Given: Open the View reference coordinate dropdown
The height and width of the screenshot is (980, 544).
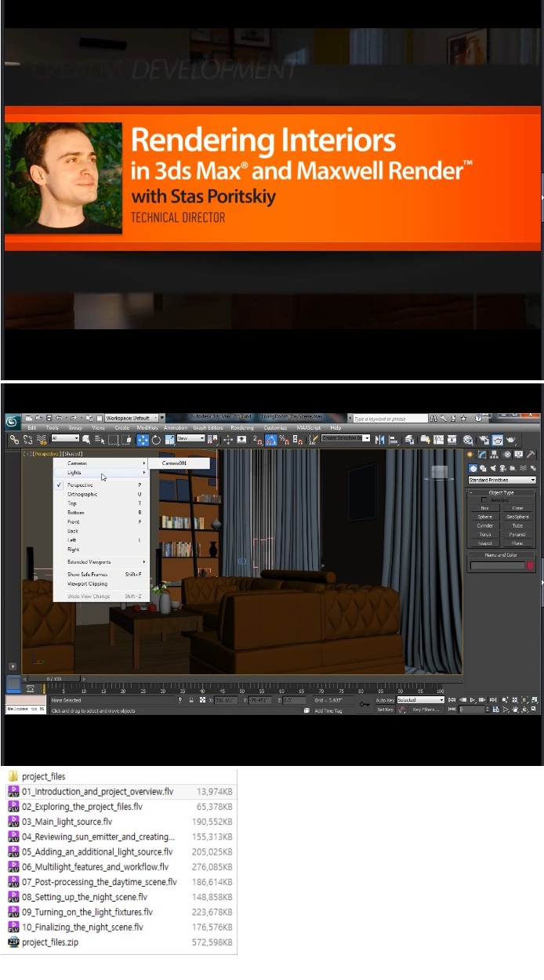Looking at the screenshot, I should point(191,439).
